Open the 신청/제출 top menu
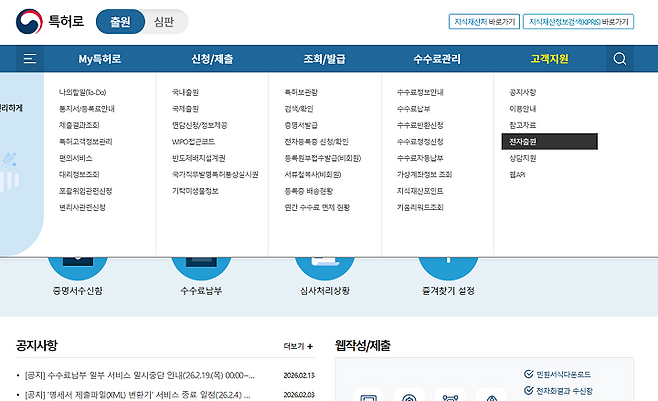Image resolution: width=658 pixels, height=401 pixels. pyautogui.click(x=212, y=59)
